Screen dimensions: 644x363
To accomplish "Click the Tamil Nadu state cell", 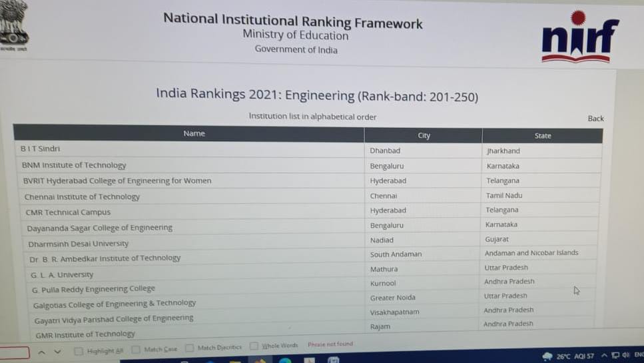I will [504, 195].
